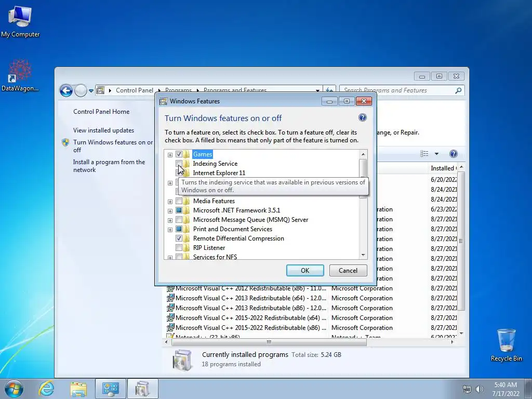Expand the Media Features node
This screenshot has width=532, height=399.
(x=170, y=202)
